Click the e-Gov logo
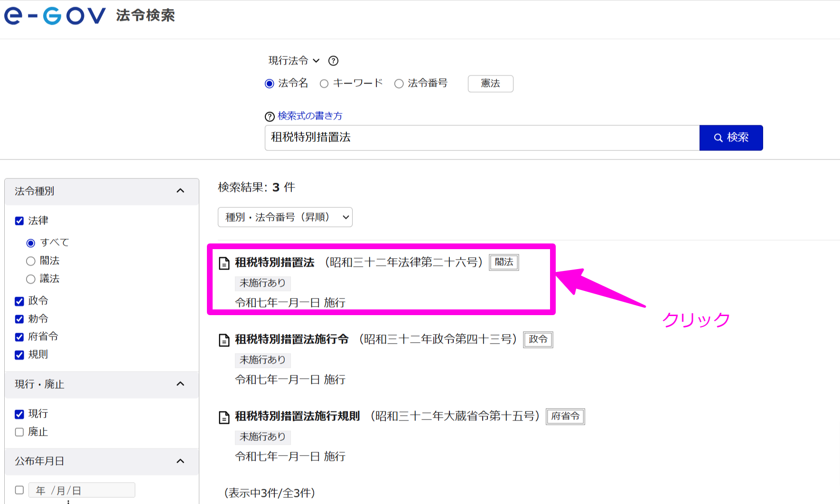This screenshot has width=840, height=504. pyautogui.click(x=55, y=16)
